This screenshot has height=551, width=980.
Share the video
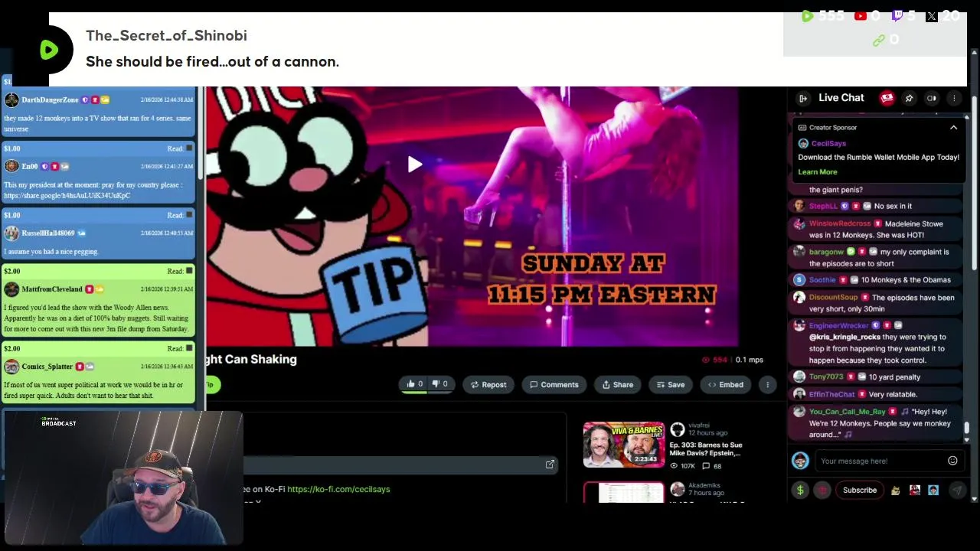pos(618,384)
